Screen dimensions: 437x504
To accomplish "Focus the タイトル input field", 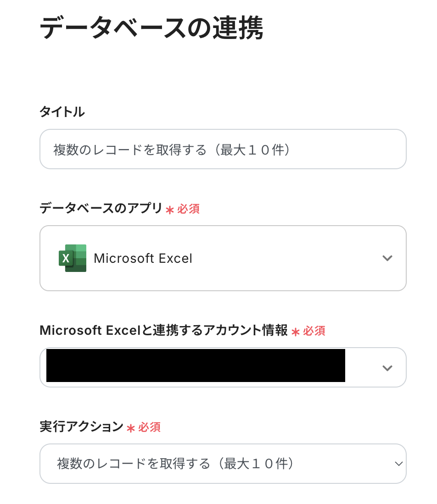I will click(223, 150).
